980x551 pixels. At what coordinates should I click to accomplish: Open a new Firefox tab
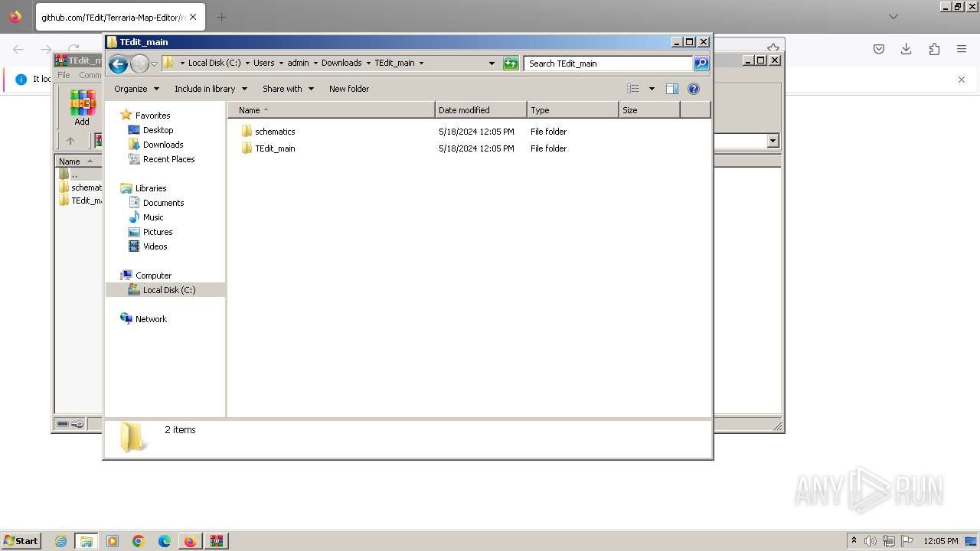pos(221,17)
